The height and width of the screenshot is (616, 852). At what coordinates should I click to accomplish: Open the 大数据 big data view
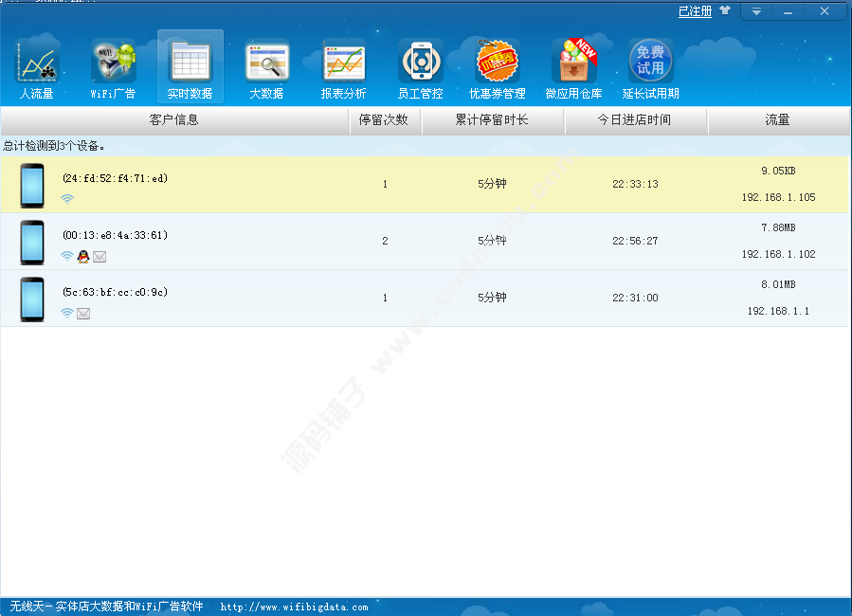[x=266, y=67]
